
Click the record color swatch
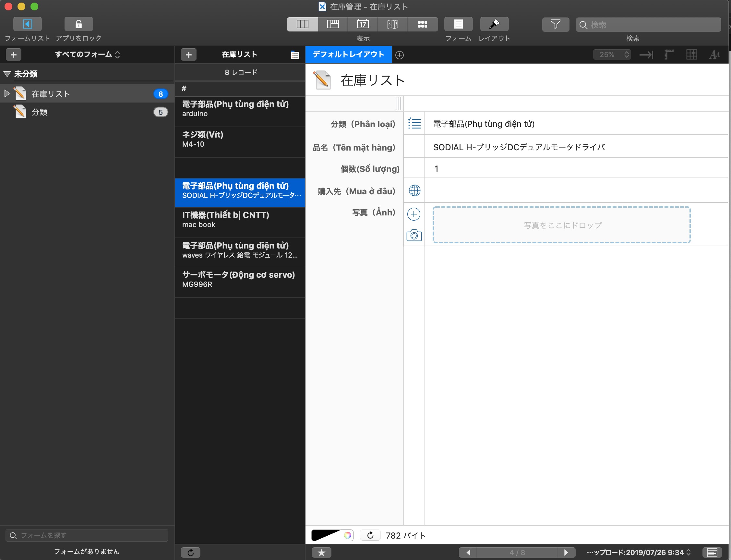(x=327, y=535)
